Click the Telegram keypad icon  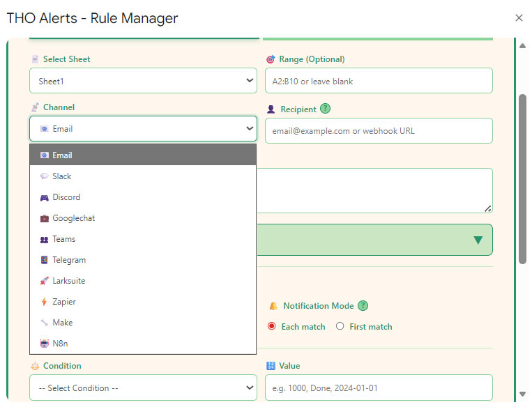[45, 260]
